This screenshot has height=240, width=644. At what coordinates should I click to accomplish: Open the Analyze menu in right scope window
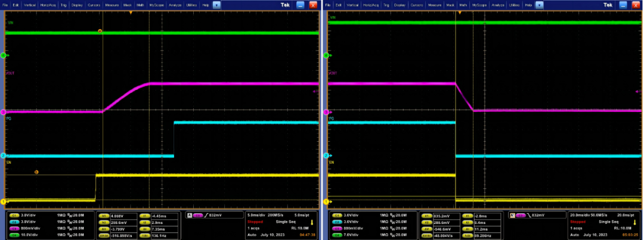tap(498, 5)
